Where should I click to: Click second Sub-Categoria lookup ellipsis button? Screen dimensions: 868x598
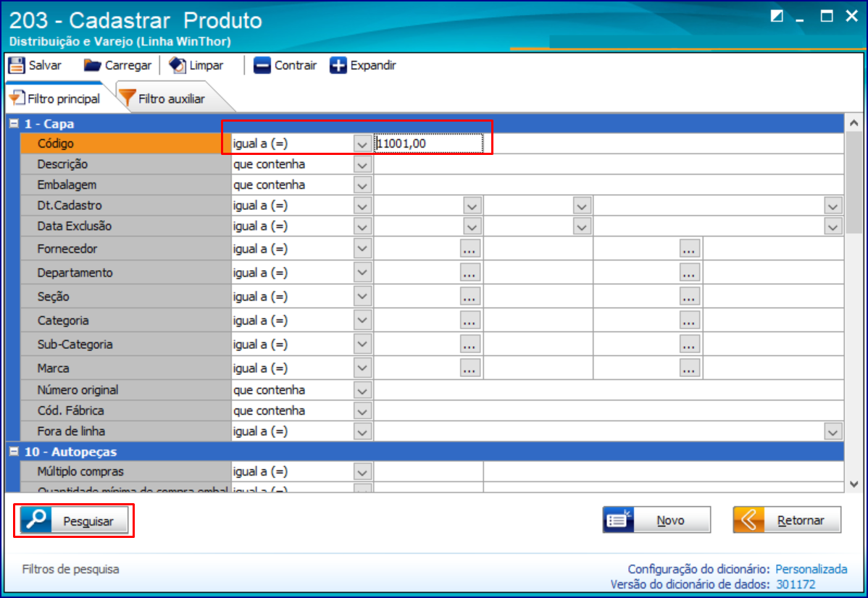688,344
